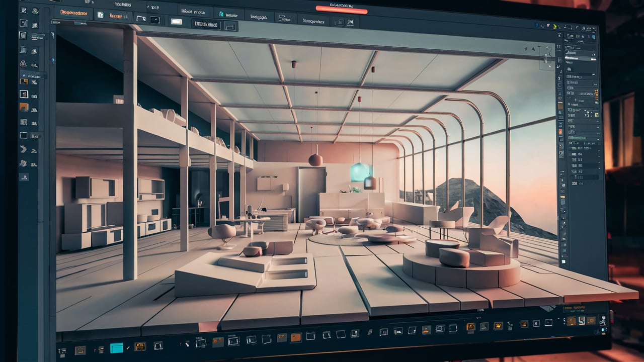
Task: Toggle the checkmark next to the cyan swatch
Action: point(128,347)
